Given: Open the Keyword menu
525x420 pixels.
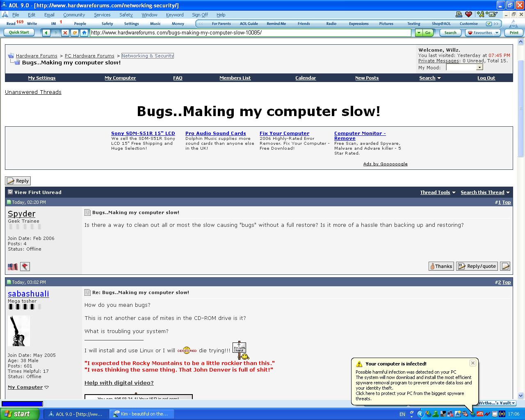Looking at the screenshot, I should tap(175, 15).
